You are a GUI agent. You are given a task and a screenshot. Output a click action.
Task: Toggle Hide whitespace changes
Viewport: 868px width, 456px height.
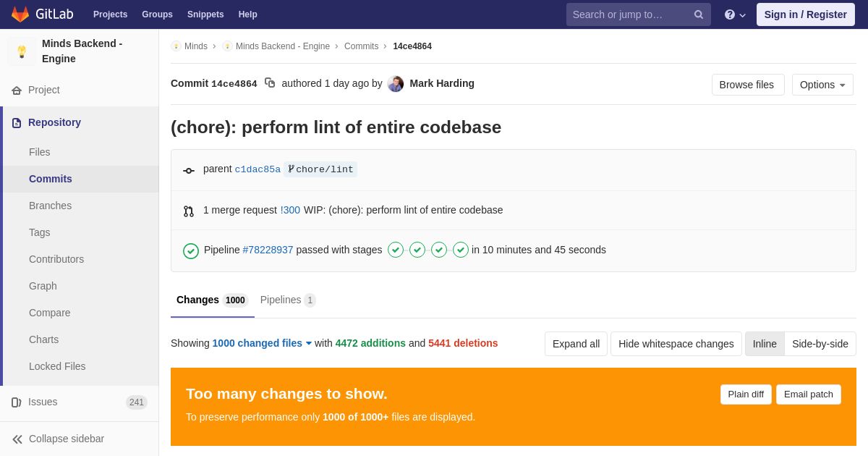pos(676,344)
